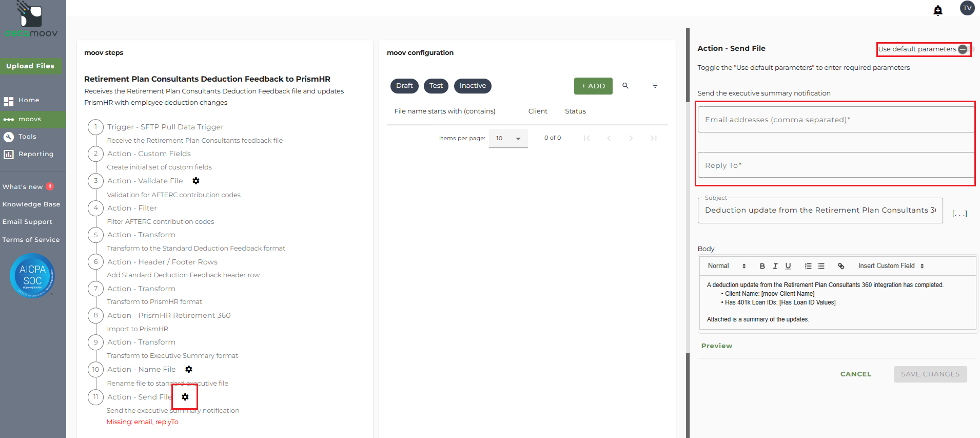Click CANCEL in the Send File panel
980x438 pixels.
click(x=856, y=374)
